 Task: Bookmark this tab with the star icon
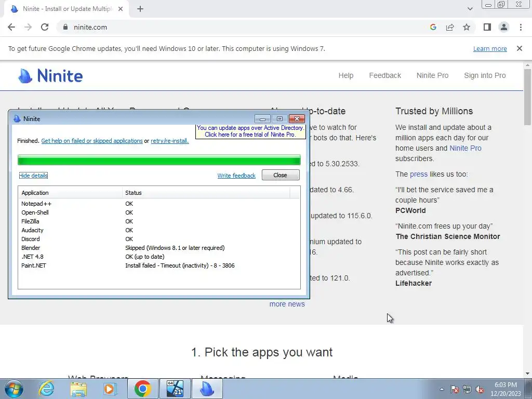tap(467, 27)
